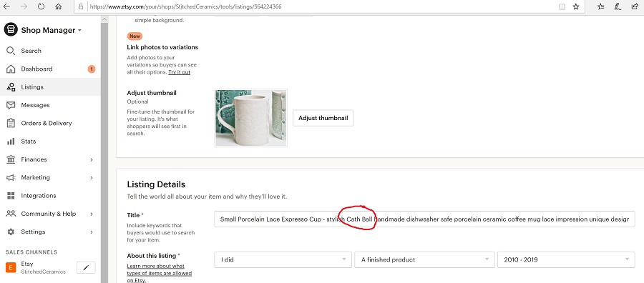Open the 'I did' who-made dropdown
This screenshot has width=644, height=283.
283,259
